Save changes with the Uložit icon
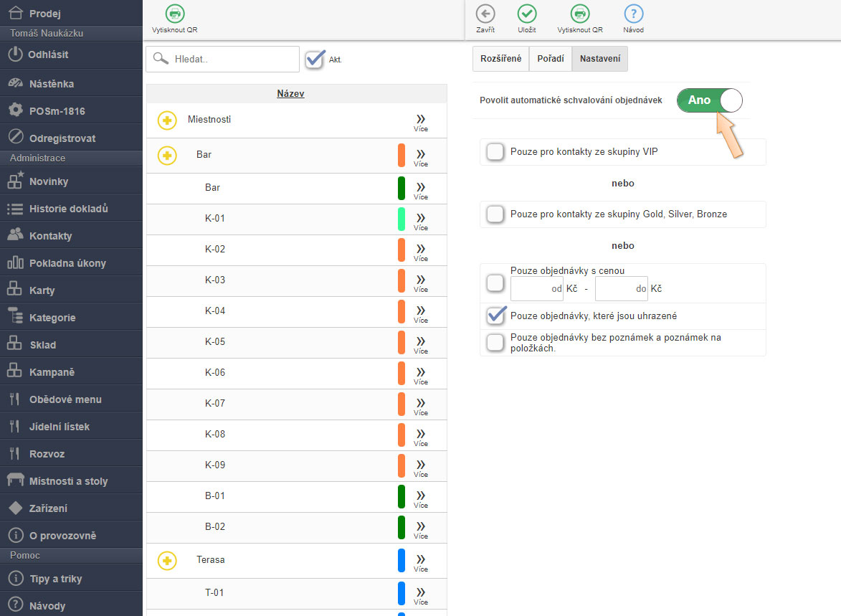The width and height of the screenshot is (841, 616). pos(527,14)
